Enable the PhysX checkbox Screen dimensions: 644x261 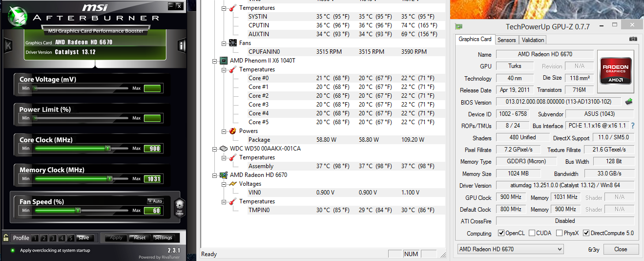tap(559, 233)
